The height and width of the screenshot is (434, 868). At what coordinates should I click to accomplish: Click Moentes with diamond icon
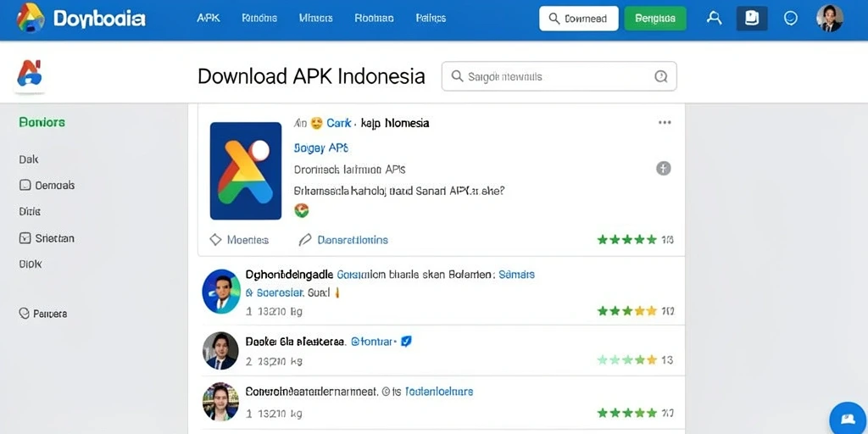pos(238,240)
